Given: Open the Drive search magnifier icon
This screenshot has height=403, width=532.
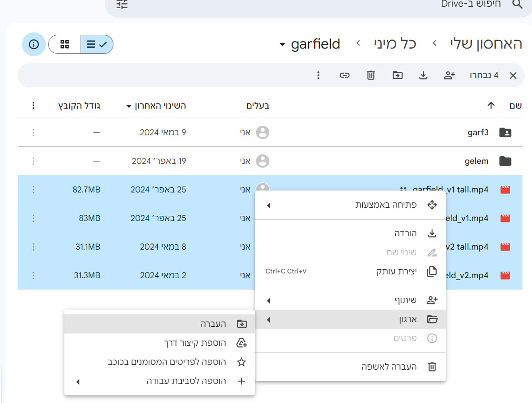Looking at the screenshot, I should pyautogui.click(x=517, y=4).
